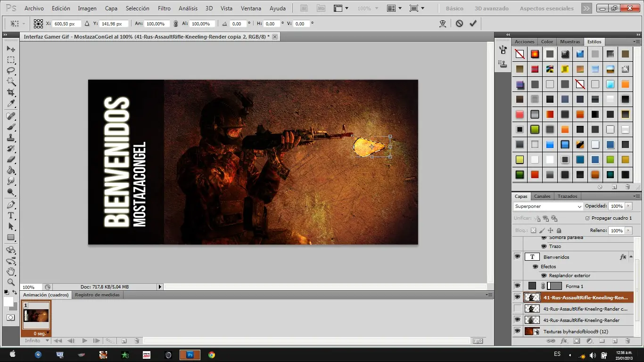Show the hidden 41-Rus-AssaultRifle-Kneeling-Render copia layer
The width and height of the screenshot is (644, 362).
[x=517, y=308]
